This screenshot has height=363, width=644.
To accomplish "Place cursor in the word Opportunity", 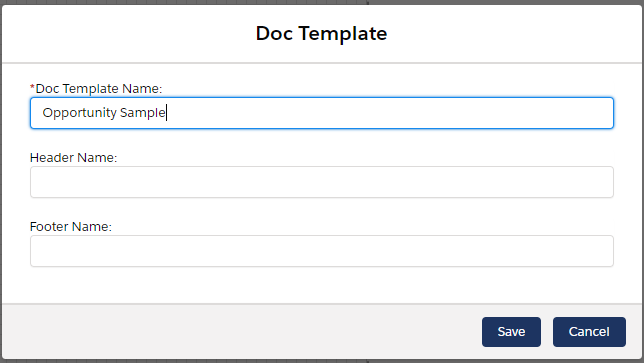I will pos(80,113).
